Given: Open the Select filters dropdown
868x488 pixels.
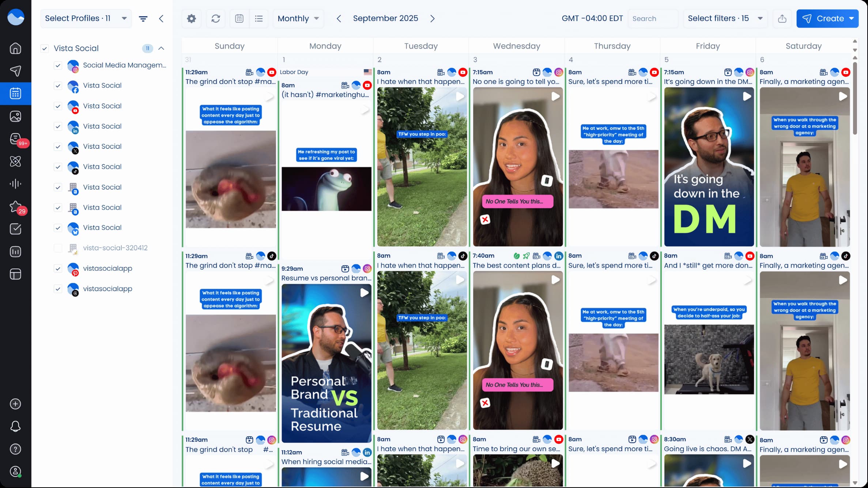Looking at the screenshot, I should [725, 19].
